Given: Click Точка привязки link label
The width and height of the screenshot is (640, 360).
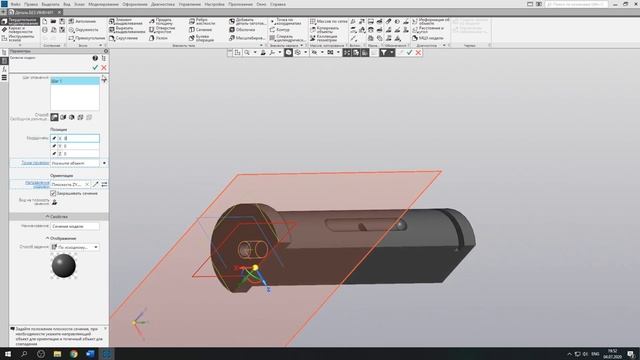Looking at the screenshot, I should [35, 163].
